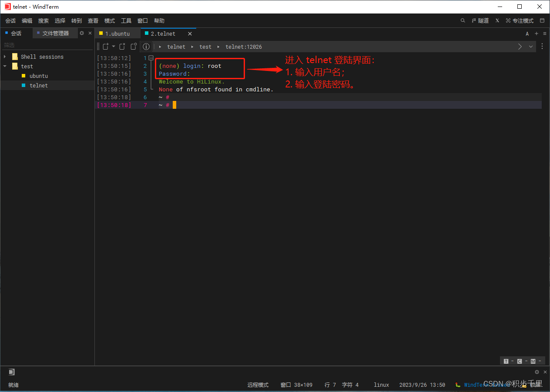
Task: Open the 隧道 tunnel button
Action: click(x=480, y=20)
